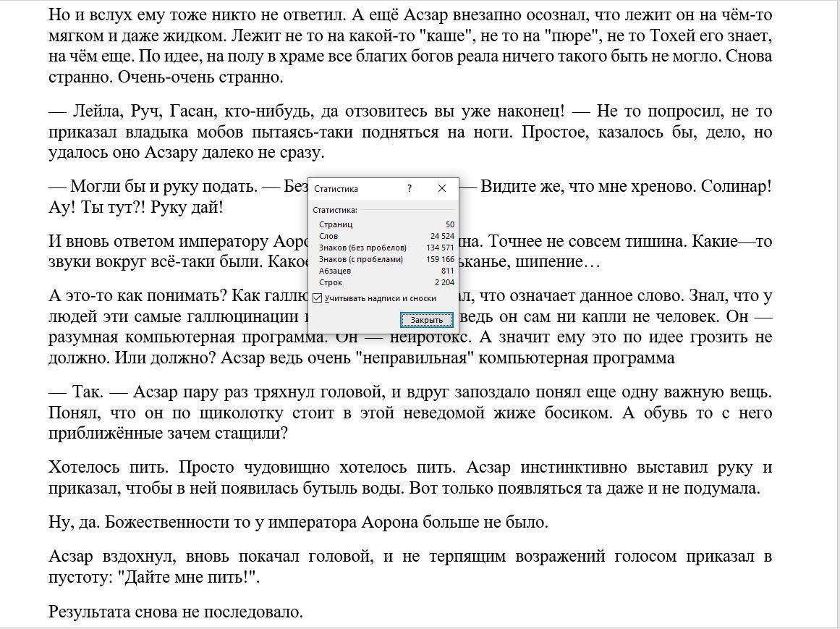The width and height of the screenshot is (840, 629).
Task: Click the Учитывать надписи и сноски label text
Action: (x=381, y=298)
